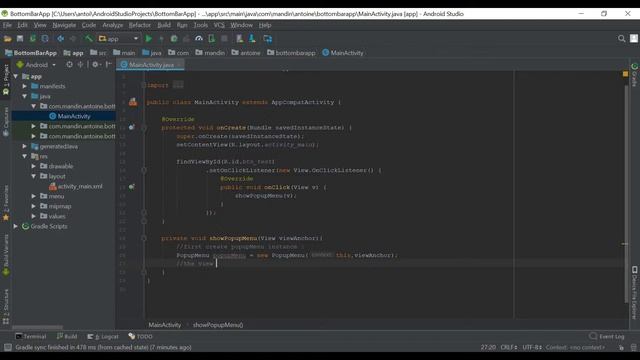The image size is (640, 360).
Task: Click the Open folder toolbar icon
Action: tap(7, 39)
